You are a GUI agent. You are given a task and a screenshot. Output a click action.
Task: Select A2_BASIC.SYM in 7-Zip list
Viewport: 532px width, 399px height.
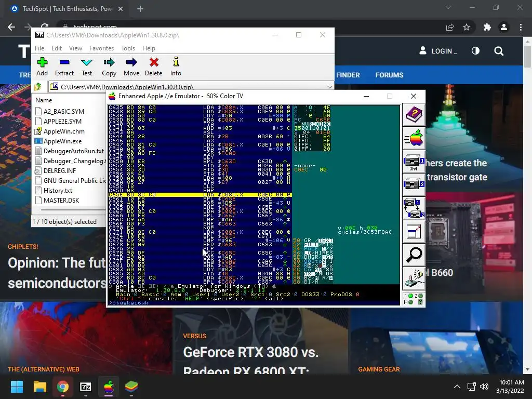coord(64,111)
